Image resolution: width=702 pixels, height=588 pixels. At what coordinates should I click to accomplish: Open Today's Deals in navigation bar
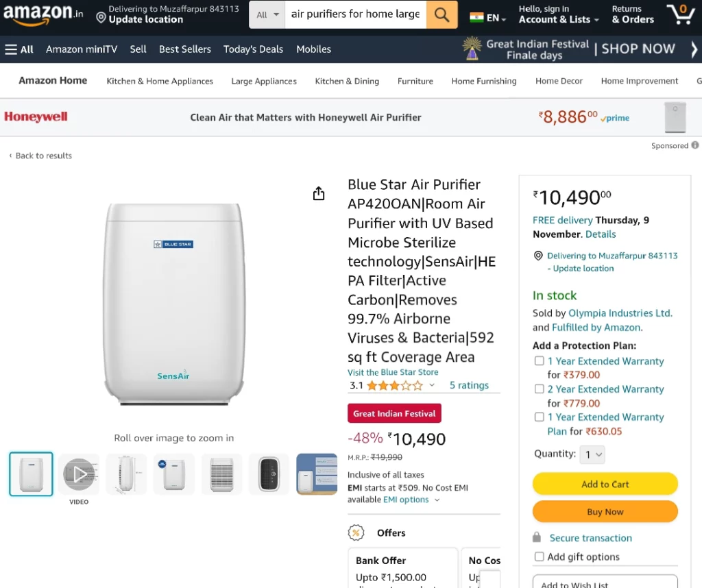[254, 49]
